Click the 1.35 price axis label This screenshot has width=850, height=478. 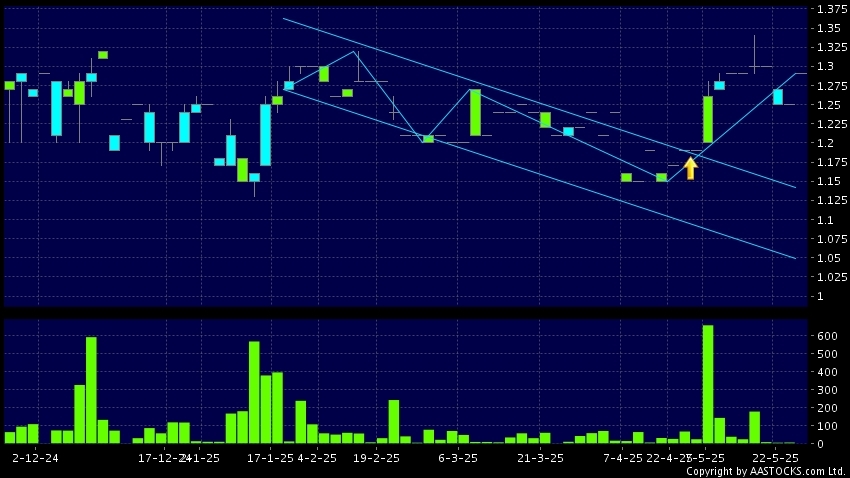[829, 28]
